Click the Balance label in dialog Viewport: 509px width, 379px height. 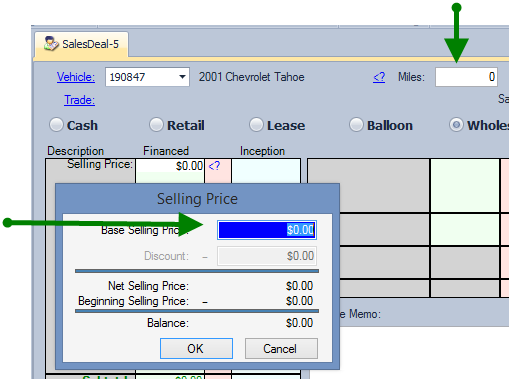[168, 323]
